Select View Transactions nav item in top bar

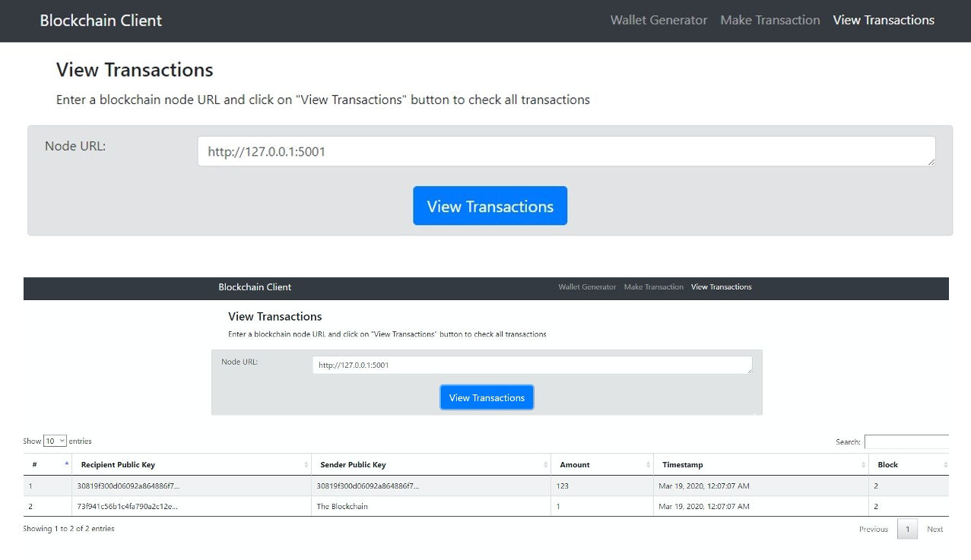pyautogui.click(x=884, y=21)
